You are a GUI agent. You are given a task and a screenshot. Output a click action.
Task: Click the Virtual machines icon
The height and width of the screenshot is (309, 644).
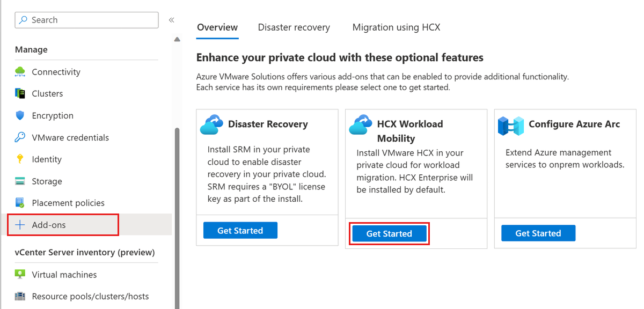[20, 275]
